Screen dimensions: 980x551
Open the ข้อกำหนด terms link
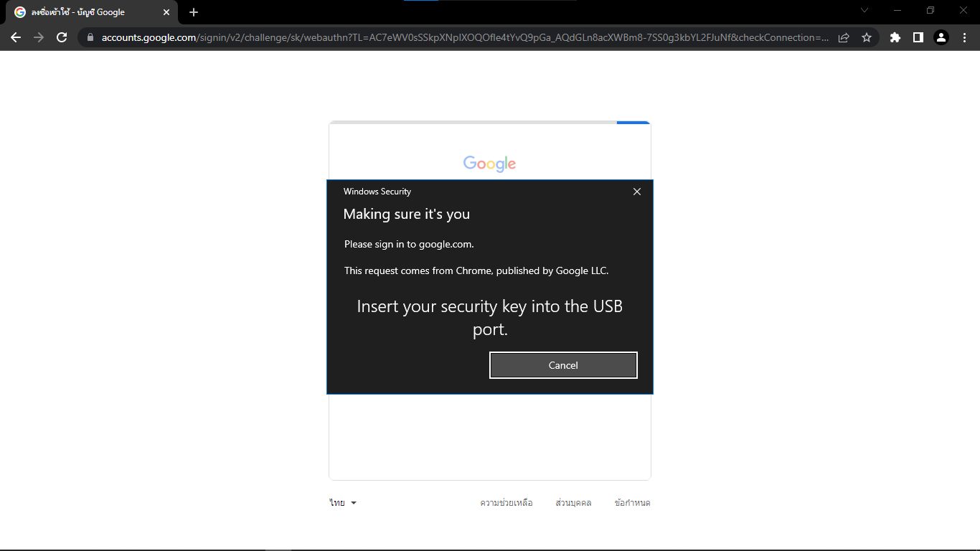[x=632, y=503]
